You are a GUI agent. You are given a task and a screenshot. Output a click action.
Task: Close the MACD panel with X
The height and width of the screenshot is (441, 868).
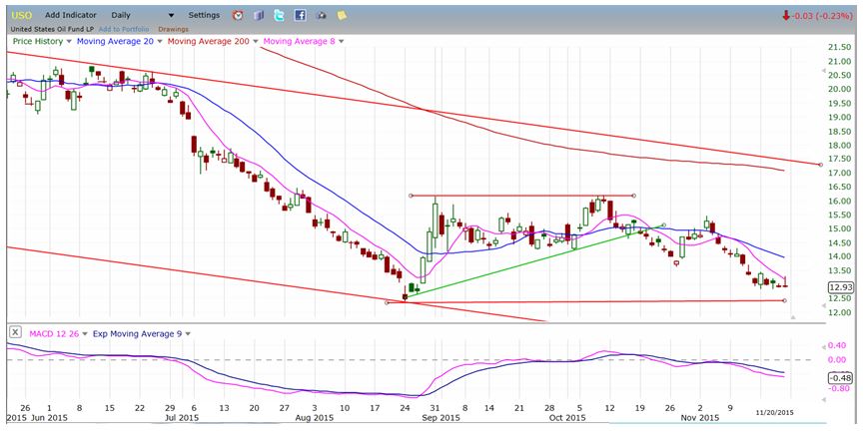16,332
